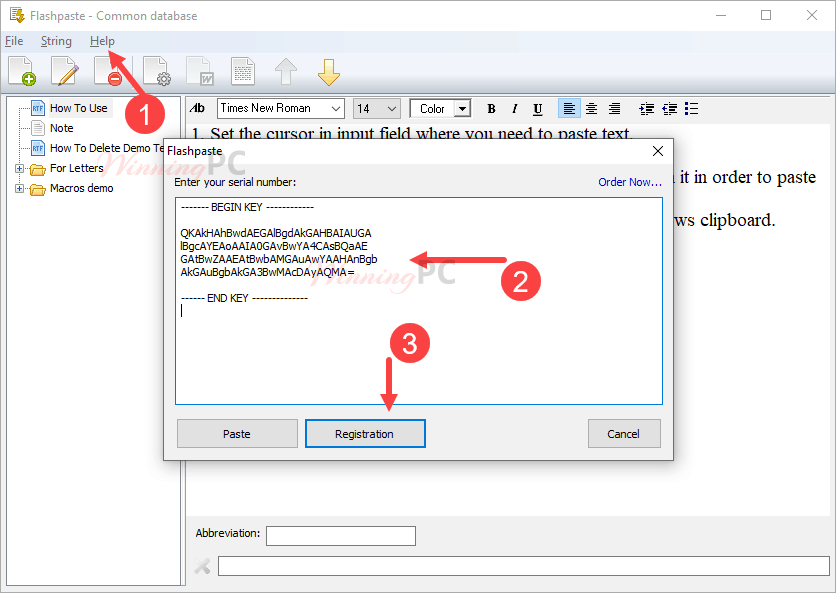Expand the For Letters folder

[x=19, y=169]
